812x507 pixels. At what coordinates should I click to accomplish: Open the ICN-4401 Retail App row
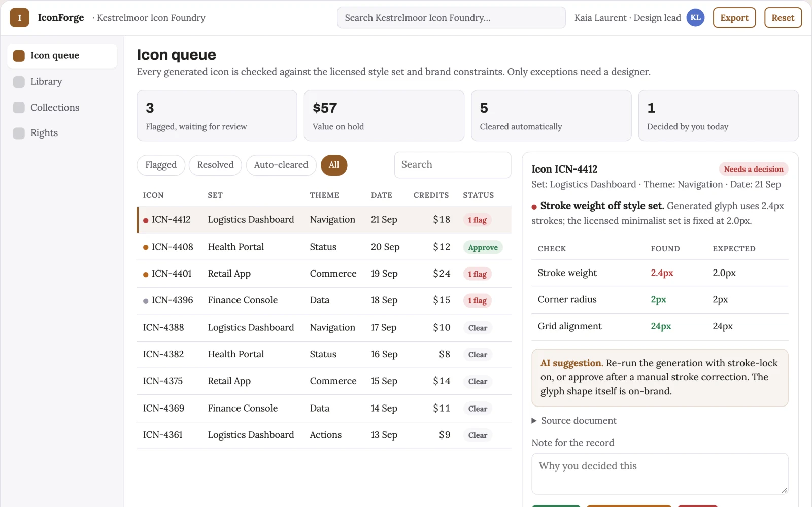[324, 274]
